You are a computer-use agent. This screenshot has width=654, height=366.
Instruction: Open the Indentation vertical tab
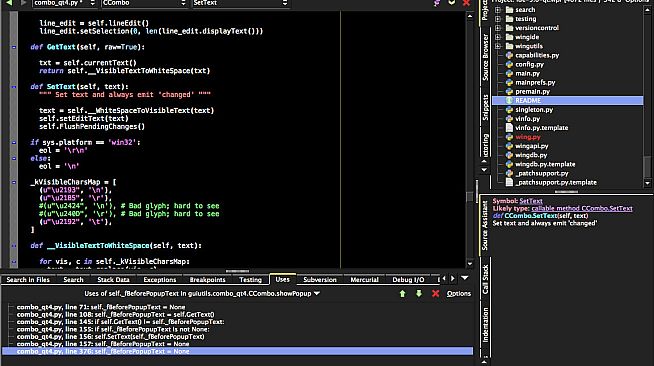point(485,325)
